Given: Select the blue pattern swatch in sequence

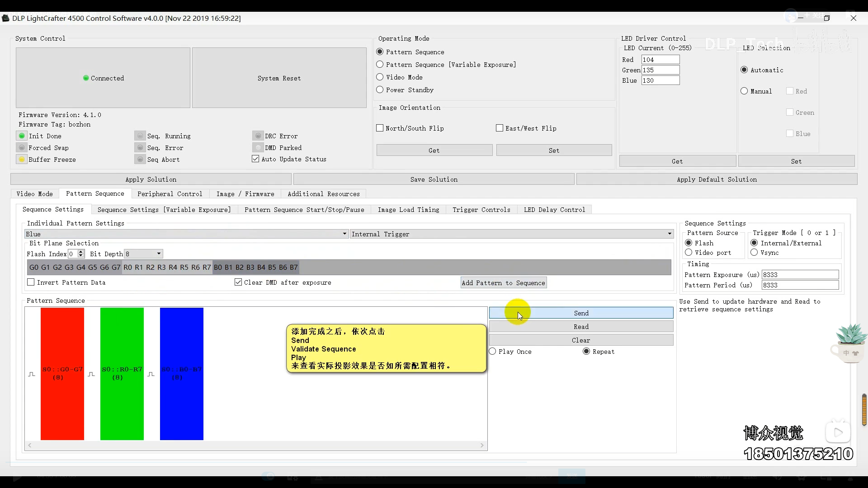Looking at the screenshot, I should click(181, 374).
